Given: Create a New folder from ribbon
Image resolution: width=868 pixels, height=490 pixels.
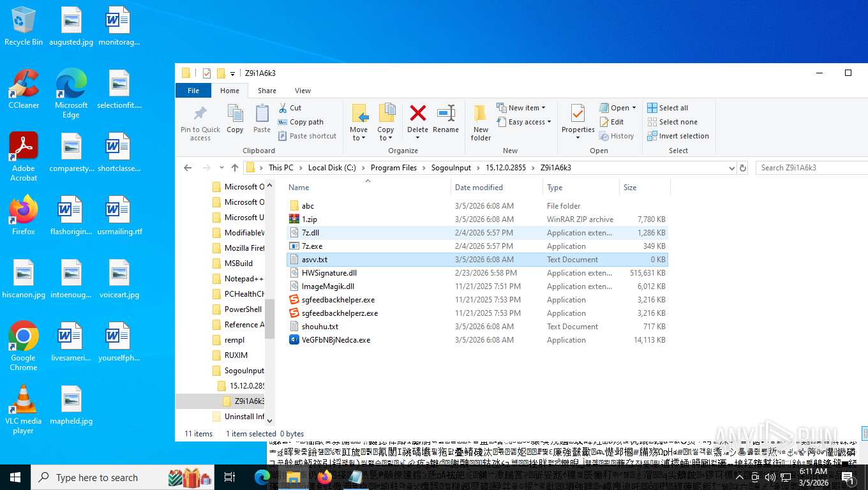Looking at the screenshot, I should [x=481, y=122].
